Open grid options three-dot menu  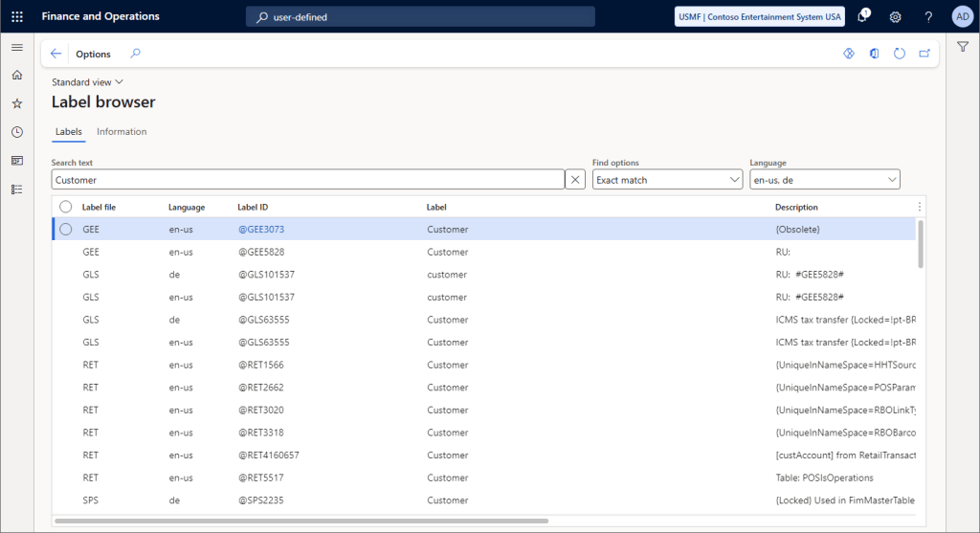click(x=920, y=207)
